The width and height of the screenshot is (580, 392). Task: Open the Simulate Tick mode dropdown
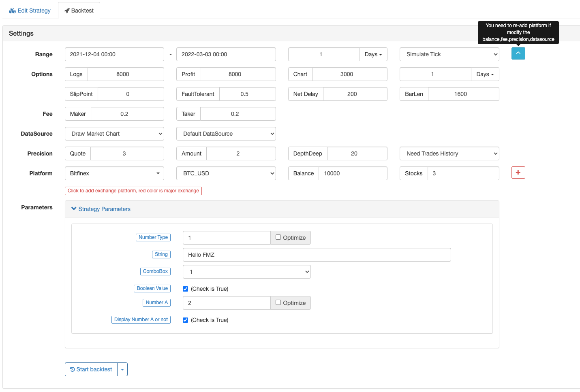click(449, 54)
